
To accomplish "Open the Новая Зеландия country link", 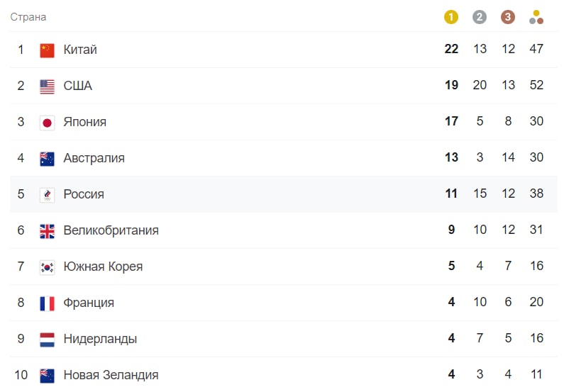I will pos(111,374).
